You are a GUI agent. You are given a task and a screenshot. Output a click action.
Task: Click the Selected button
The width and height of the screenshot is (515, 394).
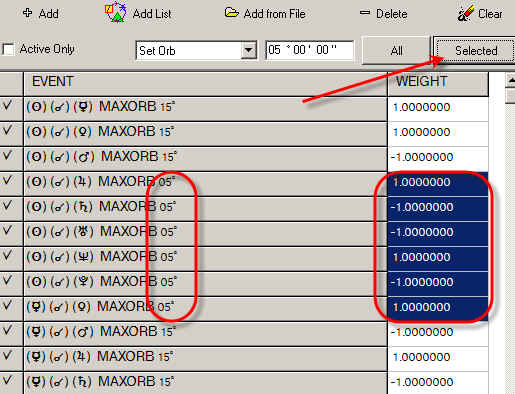(476, 51)
